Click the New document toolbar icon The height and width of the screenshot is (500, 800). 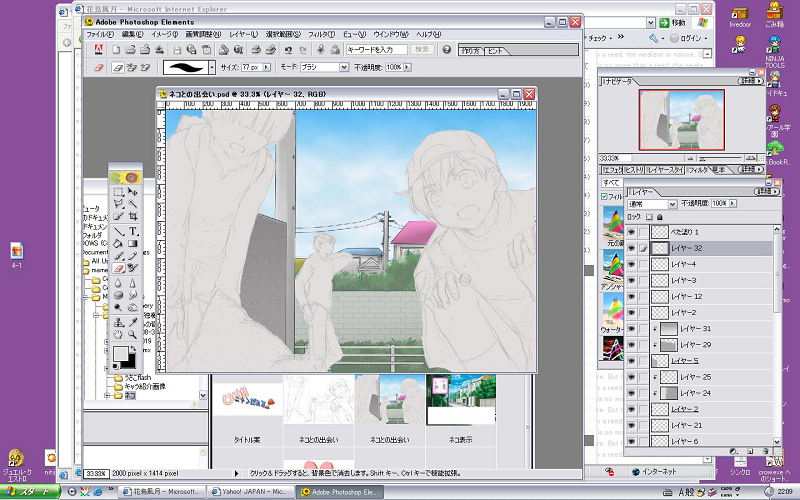click(116, 49)
